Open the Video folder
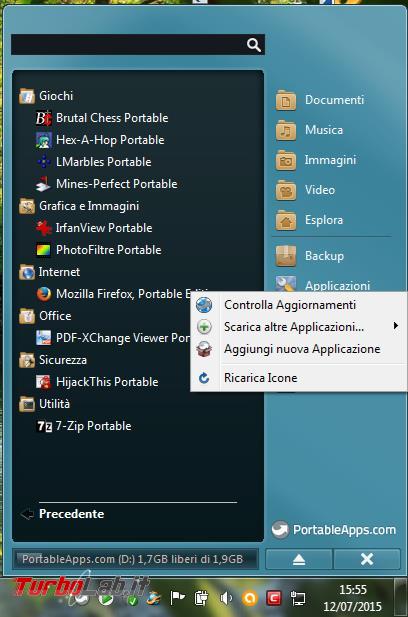Image resolution: width=408 pixels, height=617 pixels. pos(305,190)
